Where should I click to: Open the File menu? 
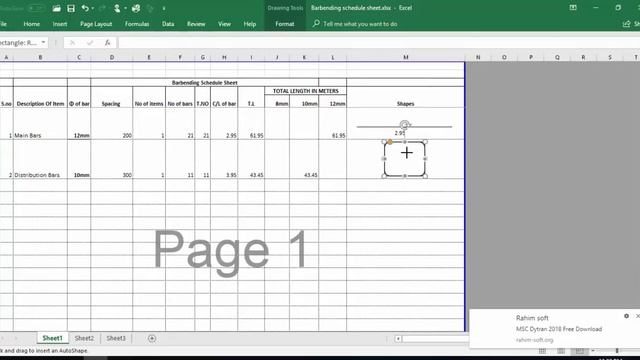(x=3, y=24)
